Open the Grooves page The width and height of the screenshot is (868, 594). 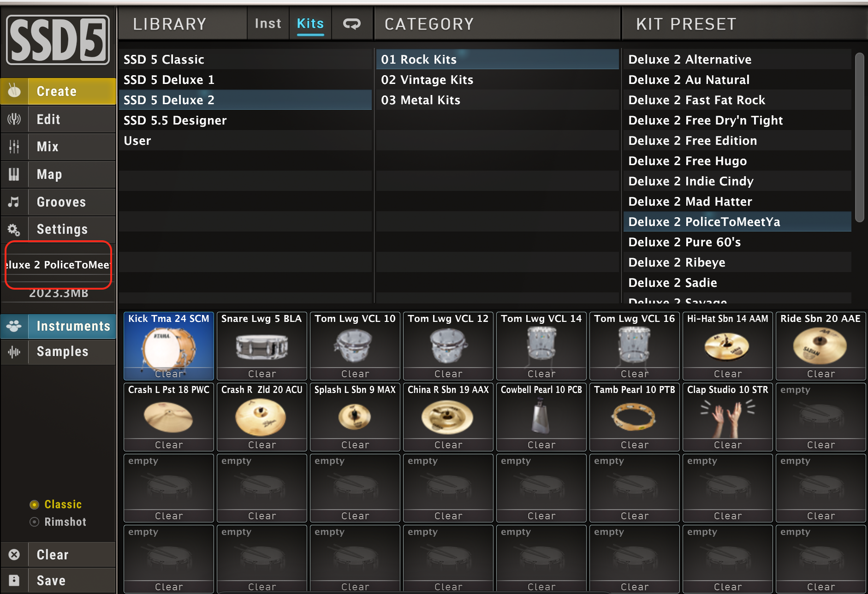click(58, 202)
